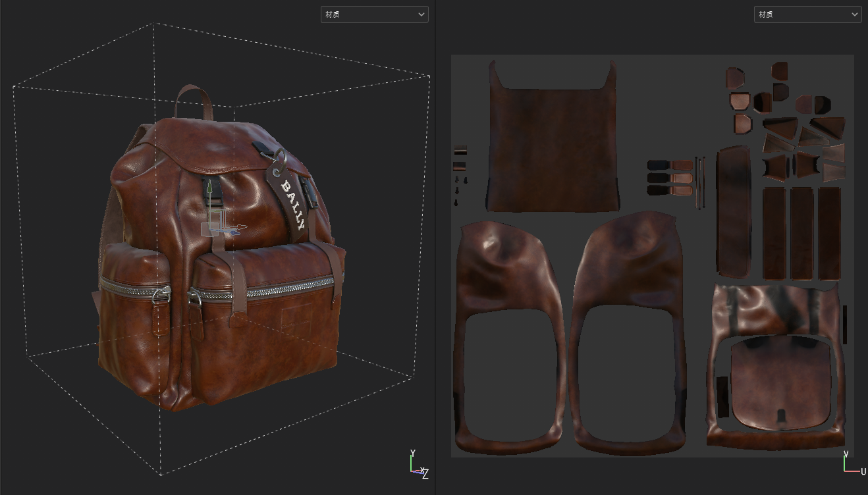Click the V axis label on the UV panel indicator
The width and height of the screenshot is (868, 495).
click(x=847, y=454)
